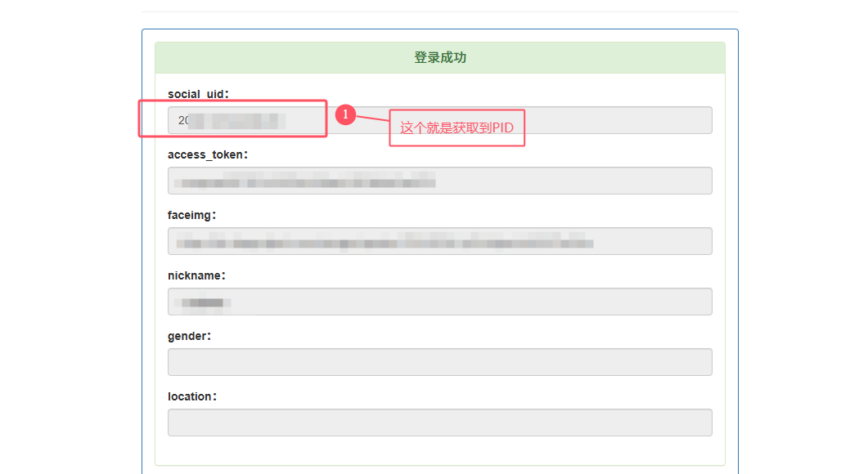This screenshot has height=474, width=868.
Task: Click the social_uid field label
Action: pos(196,94)
